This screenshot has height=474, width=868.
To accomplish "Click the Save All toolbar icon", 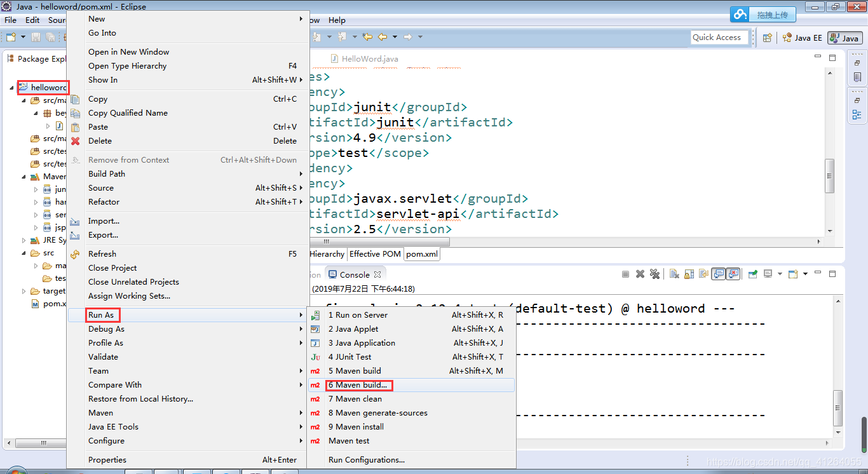I will pos(50,37).
